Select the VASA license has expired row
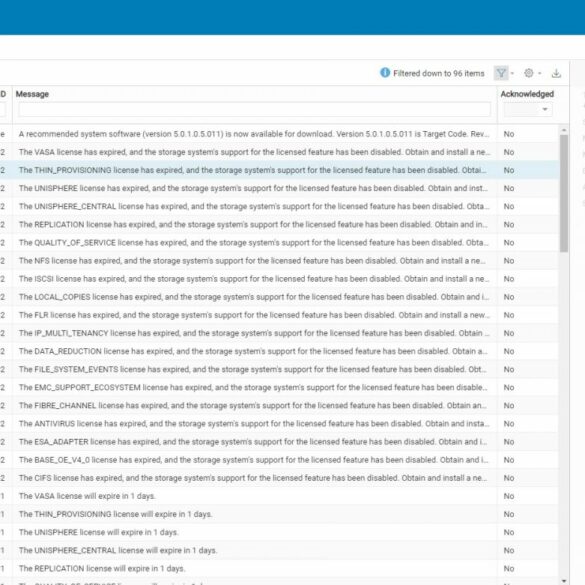 [x=279, y=152]
